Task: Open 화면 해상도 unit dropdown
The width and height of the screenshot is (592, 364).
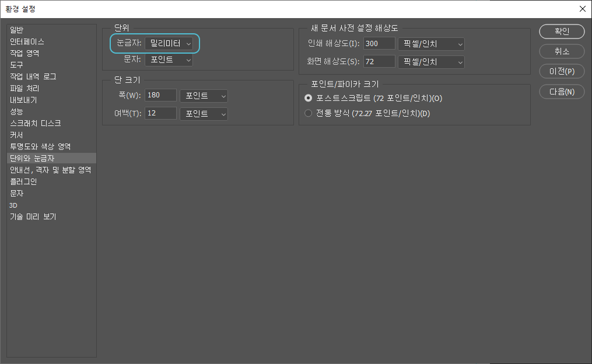Action: (431, 61)
